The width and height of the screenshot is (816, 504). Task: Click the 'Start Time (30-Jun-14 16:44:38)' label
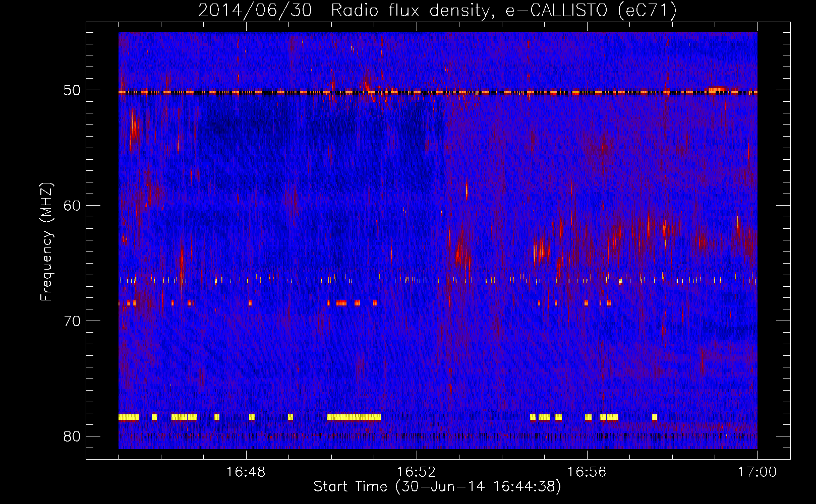point(437,487)
